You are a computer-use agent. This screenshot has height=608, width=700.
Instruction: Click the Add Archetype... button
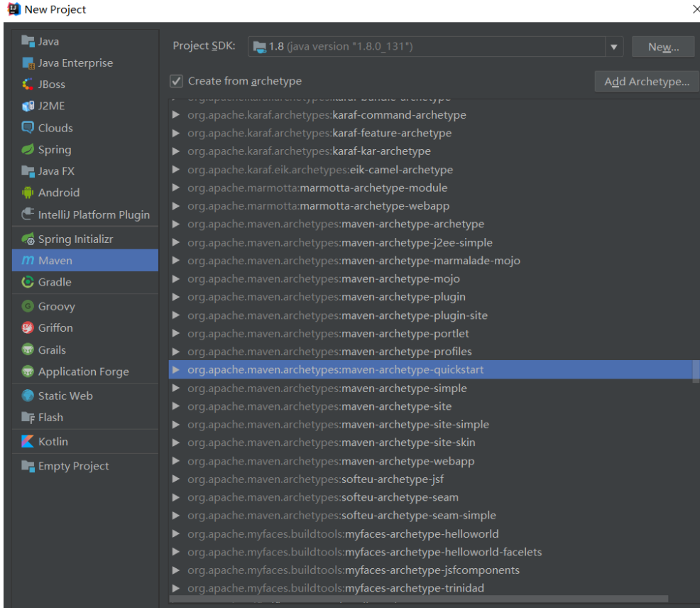tap(647, 81)
